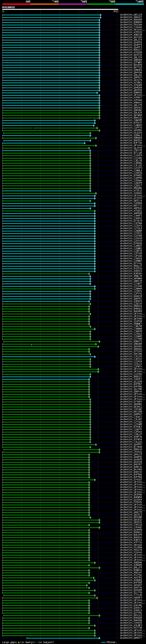
Task: Select the UniRef100_B9NKU6 label
Action: (131, 93)
